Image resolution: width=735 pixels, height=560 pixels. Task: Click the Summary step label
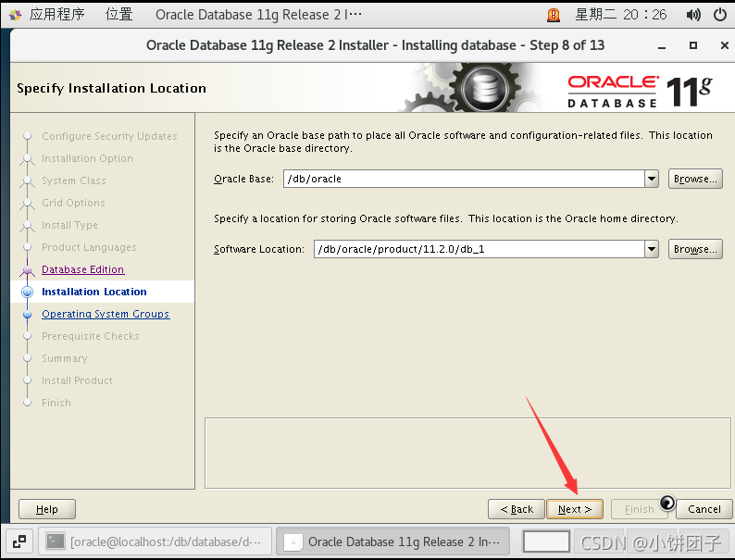tap(64, 358)
